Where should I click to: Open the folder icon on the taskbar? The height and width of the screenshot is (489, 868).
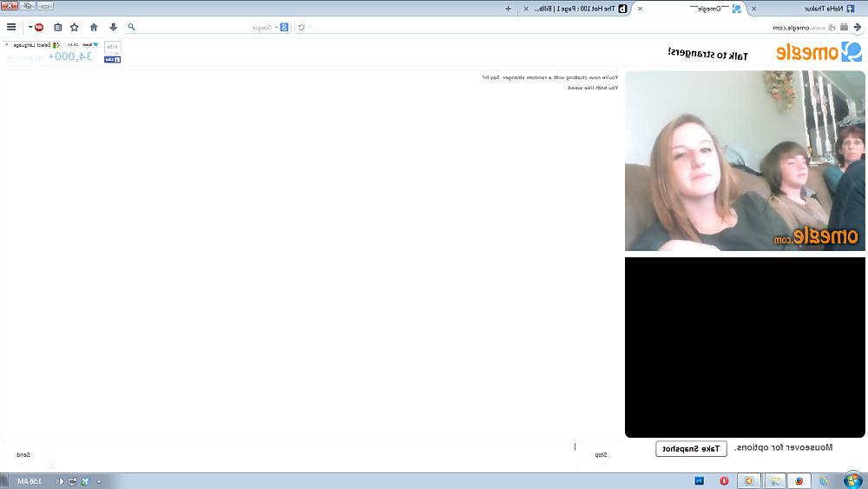(x=775, y=480)
